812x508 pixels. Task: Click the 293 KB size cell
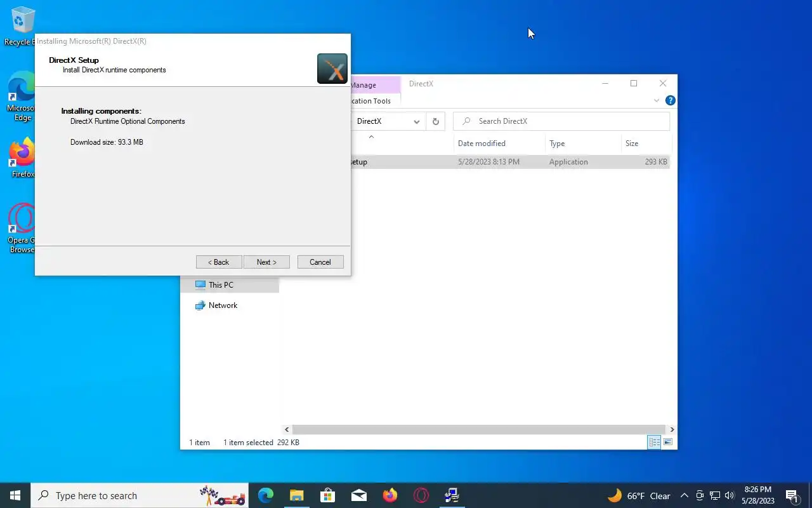656,162
